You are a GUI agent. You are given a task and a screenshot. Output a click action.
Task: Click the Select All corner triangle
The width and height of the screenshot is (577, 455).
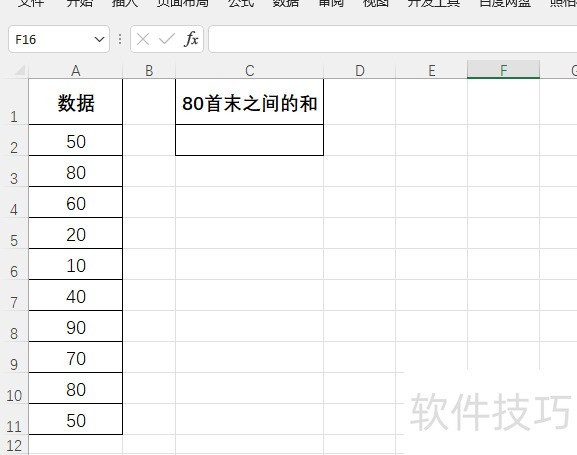[19, 70]
